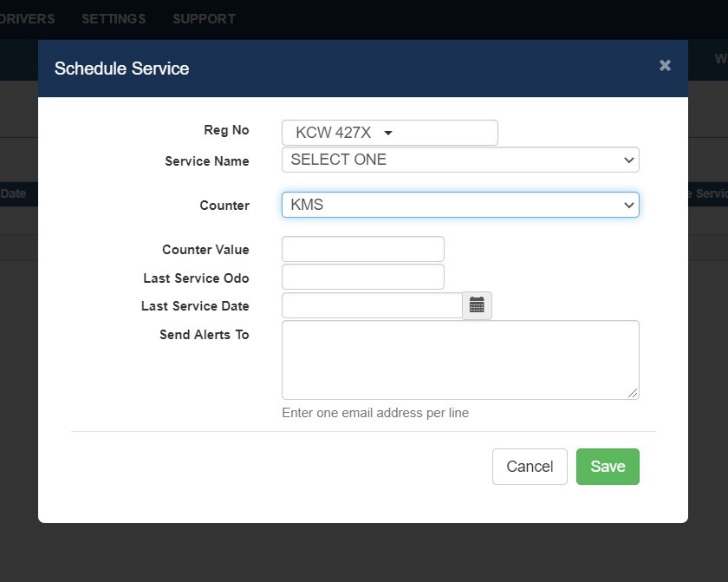Close the Schedule Service dialog
Viewport: 728px width, 582px height.
pyautogui.click(x=665, y=66)
